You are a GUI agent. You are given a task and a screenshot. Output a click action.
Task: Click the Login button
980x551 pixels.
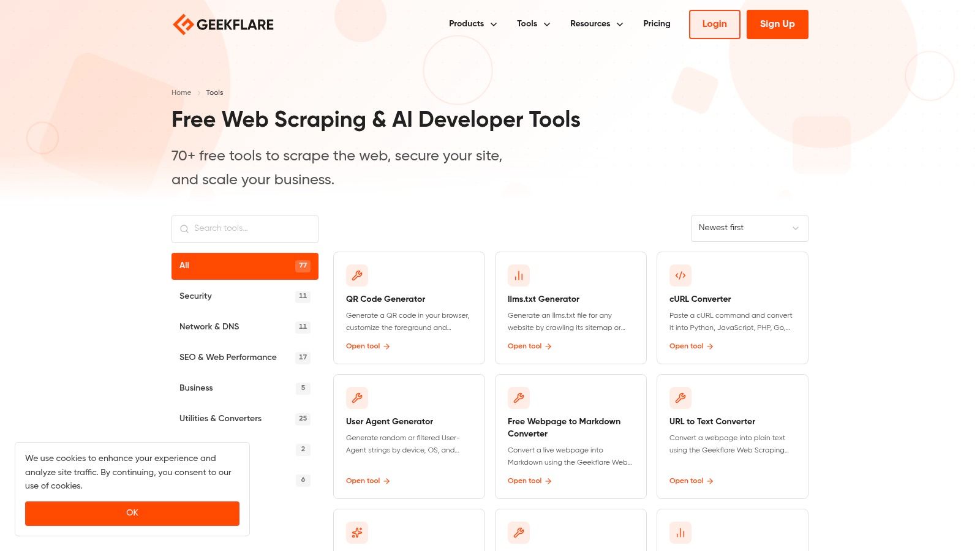click(714, 24)
